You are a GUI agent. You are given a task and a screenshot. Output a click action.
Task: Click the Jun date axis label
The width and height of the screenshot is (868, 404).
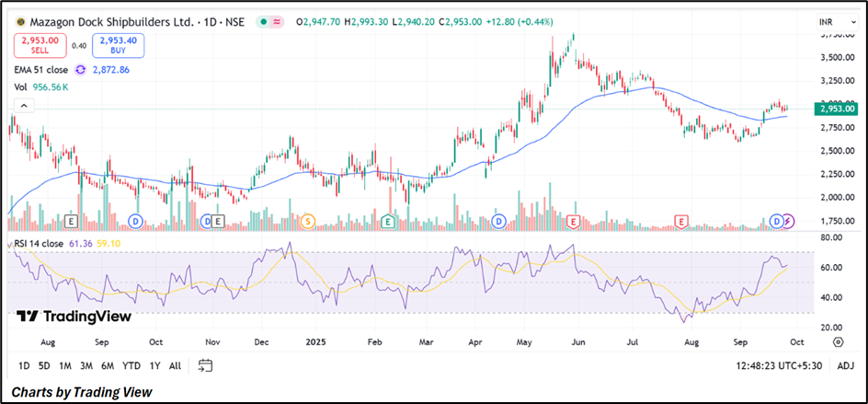pos(578,342)
